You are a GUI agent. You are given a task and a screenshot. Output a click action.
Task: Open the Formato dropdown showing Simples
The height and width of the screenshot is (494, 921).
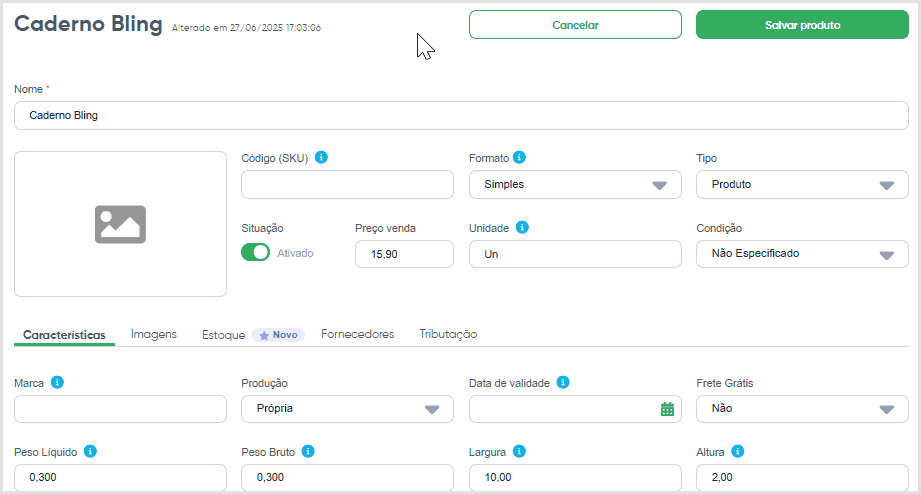point(575,184)
